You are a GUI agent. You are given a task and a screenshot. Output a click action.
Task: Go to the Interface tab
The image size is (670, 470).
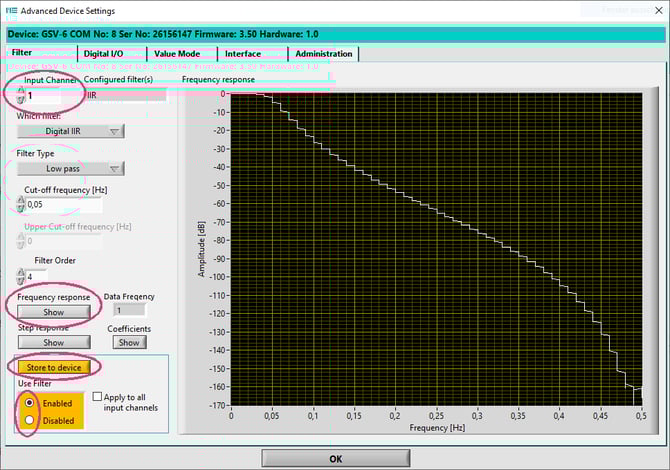[x=243, y=54]
